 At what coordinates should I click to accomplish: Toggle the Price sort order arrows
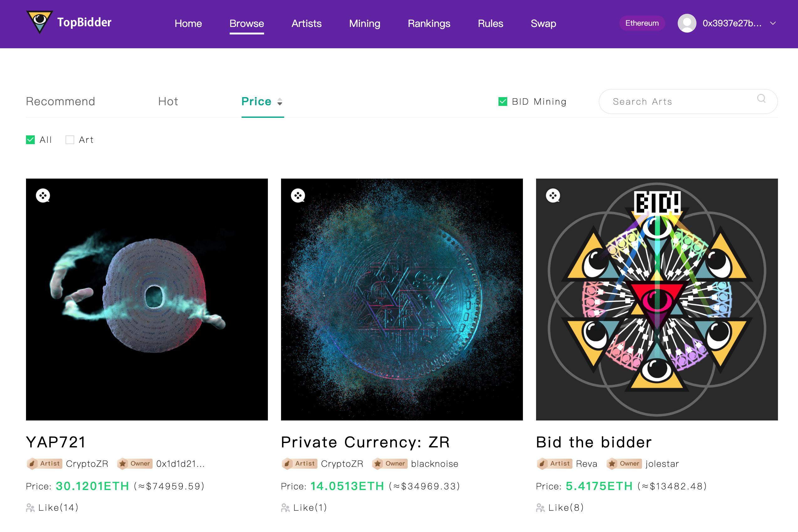coord(280,102)
